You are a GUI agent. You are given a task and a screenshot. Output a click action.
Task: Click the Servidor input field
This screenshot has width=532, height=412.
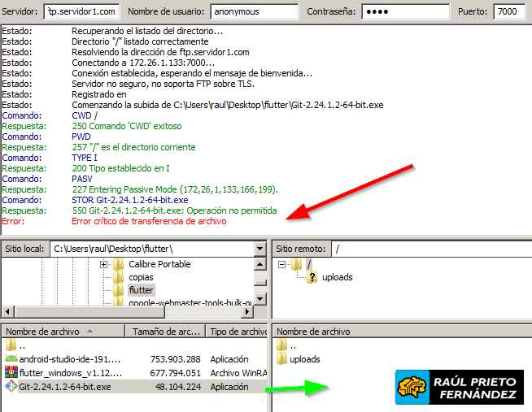[x=82, y=12]
